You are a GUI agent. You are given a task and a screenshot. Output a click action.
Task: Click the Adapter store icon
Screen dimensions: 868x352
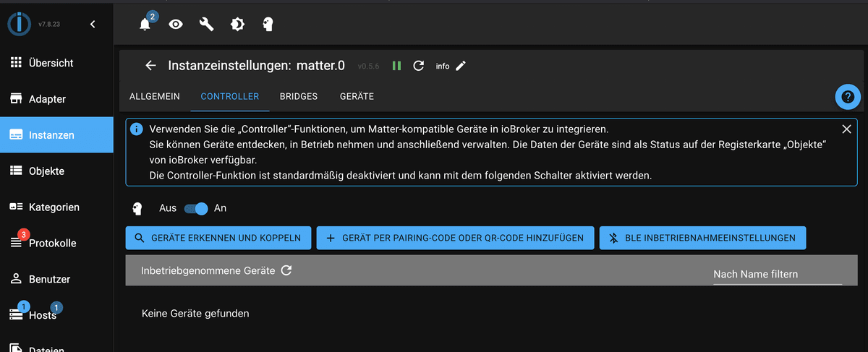tap(16, 99)
